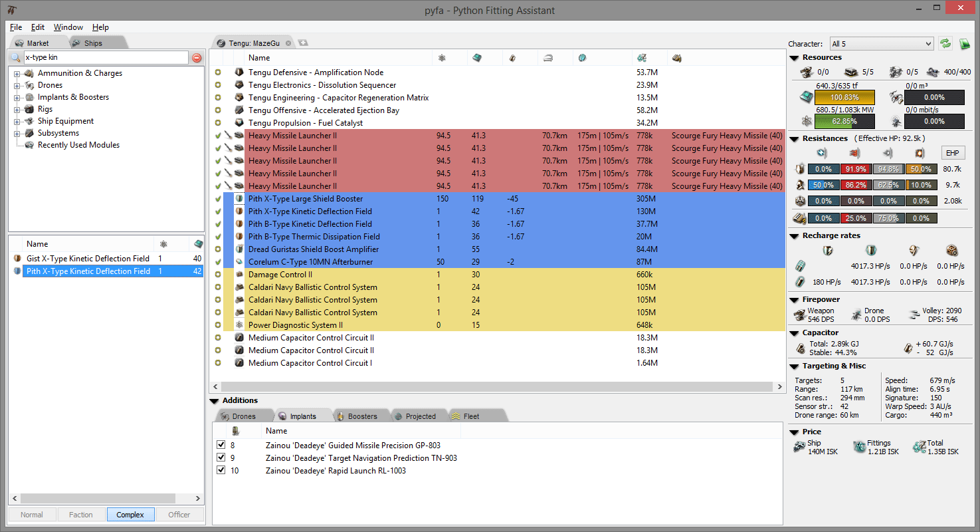Screen dimensions: 980x532
Task: Select the Officer meta filter button
Action: [179, 514]
